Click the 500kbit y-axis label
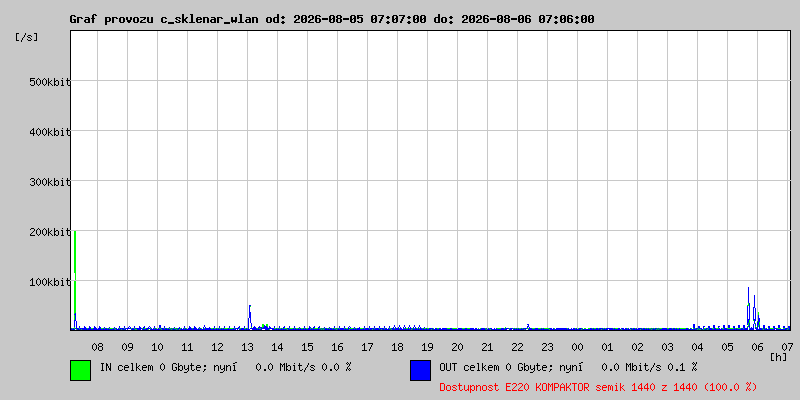The image size is (800, 400). tap(49, 82)
